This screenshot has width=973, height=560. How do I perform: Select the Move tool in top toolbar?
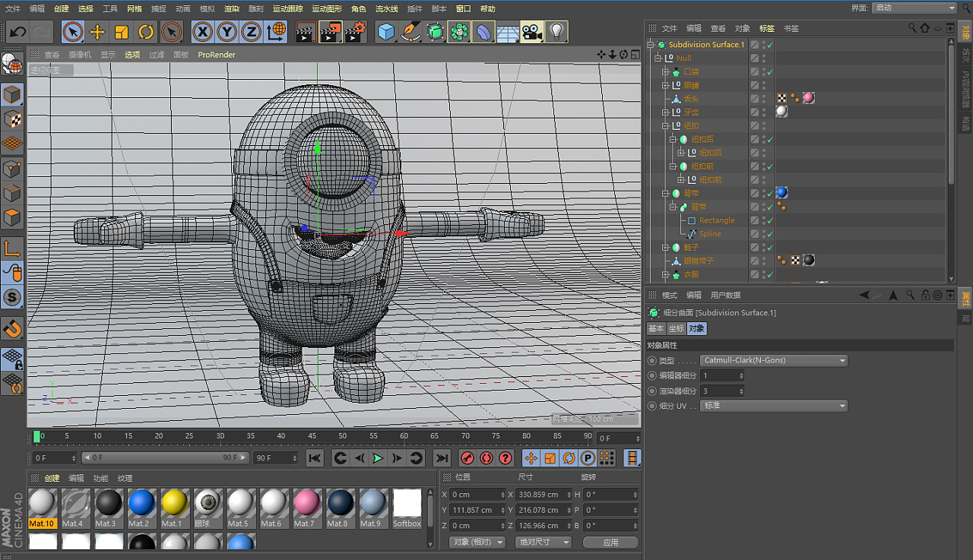coord(97,32)
